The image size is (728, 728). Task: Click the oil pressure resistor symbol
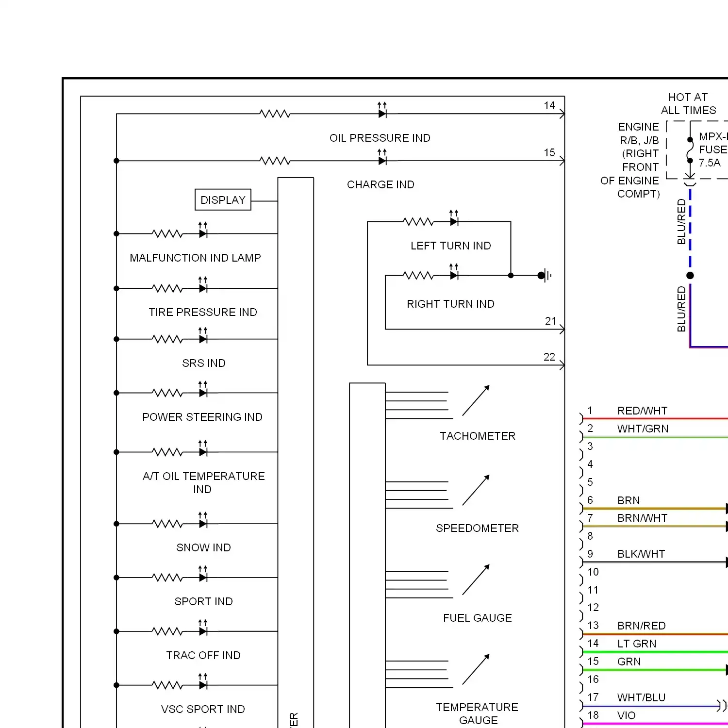tap(275, 114)
